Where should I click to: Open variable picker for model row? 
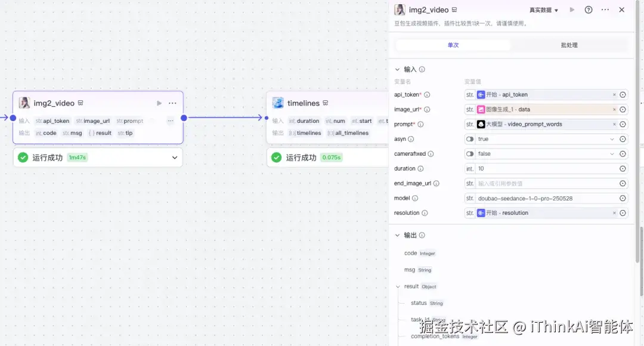click(623, 199)
